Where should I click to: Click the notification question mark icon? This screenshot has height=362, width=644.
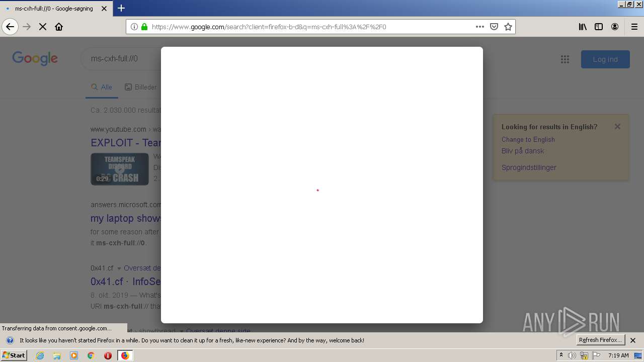point(10,340)
